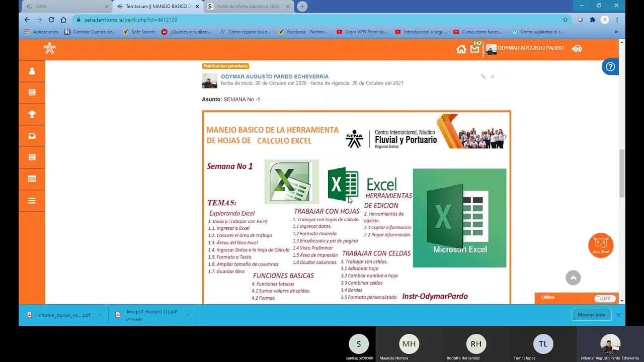Open the messages envelope with 142 badge
This screenshot has width=644, height=362.
coord(475,49)
